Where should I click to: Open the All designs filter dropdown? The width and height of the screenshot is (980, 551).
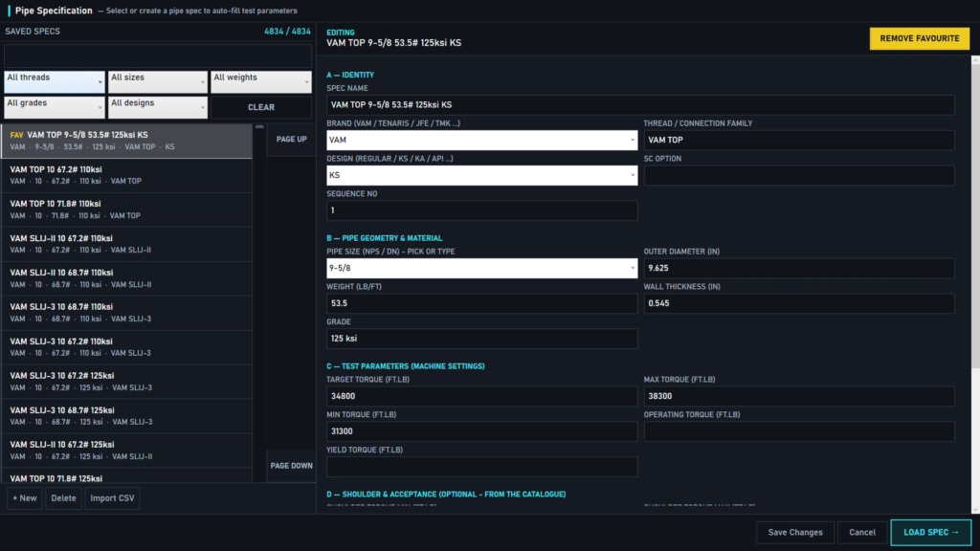pyautogui.click(x=158, y=107)
